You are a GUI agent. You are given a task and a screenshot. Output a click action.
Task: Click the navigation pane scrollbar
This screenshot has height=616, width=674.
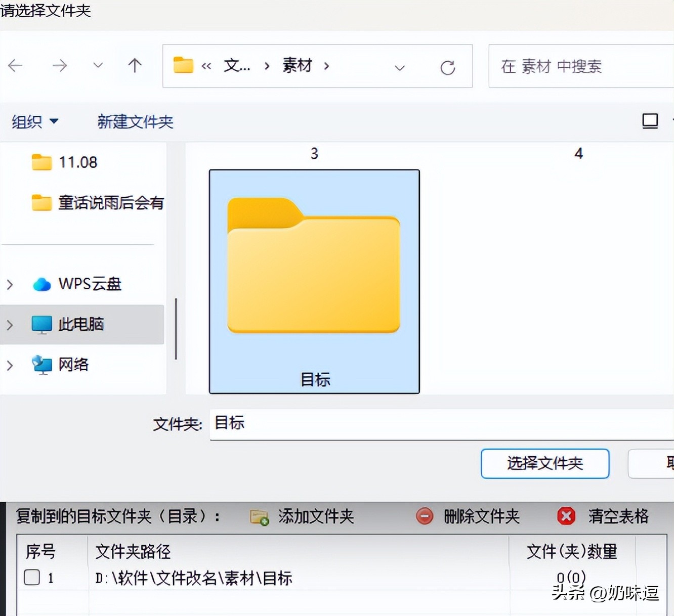tap(176, 329)
